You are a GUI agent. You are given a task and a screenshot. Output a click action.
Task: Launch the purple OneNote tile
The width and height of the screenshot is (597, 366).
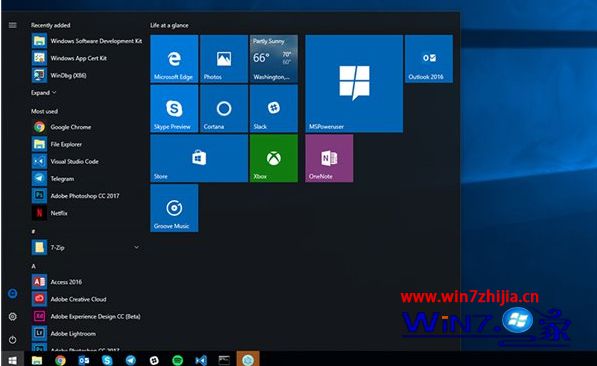329,158
